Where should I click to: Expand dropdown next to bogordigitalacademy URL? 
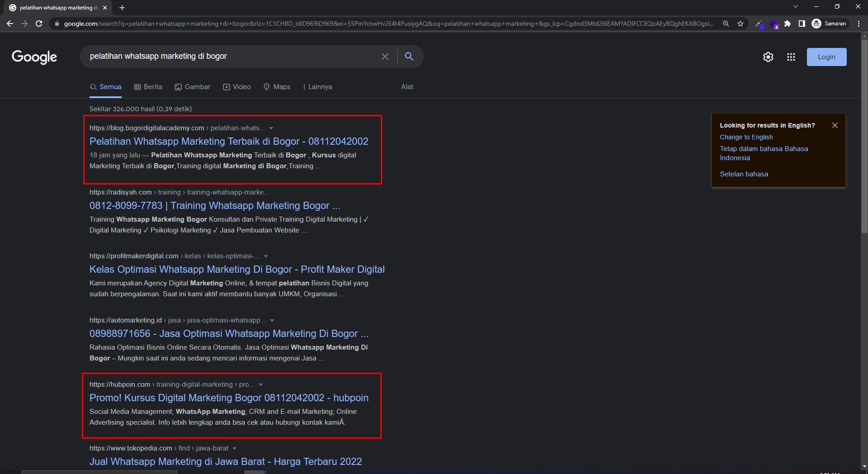271,128
